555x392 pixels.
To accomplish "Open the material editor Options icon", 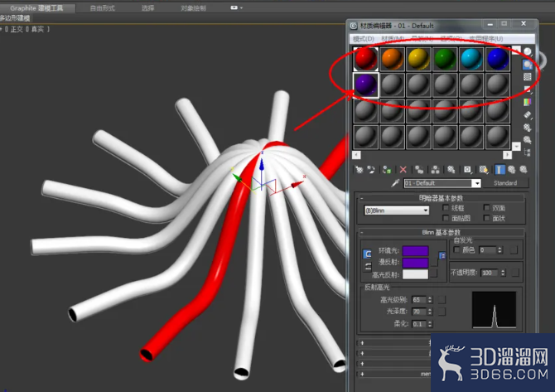I will pos(528,127).
